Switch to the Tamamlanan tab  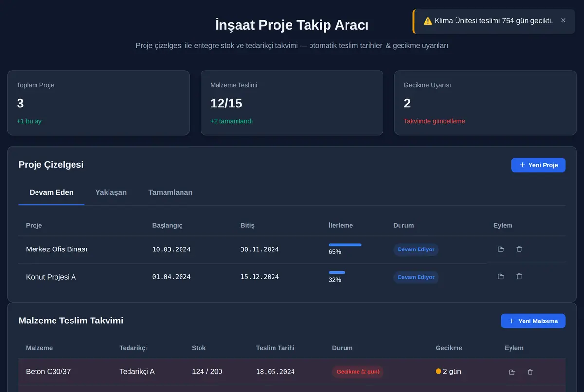[170, 192]
